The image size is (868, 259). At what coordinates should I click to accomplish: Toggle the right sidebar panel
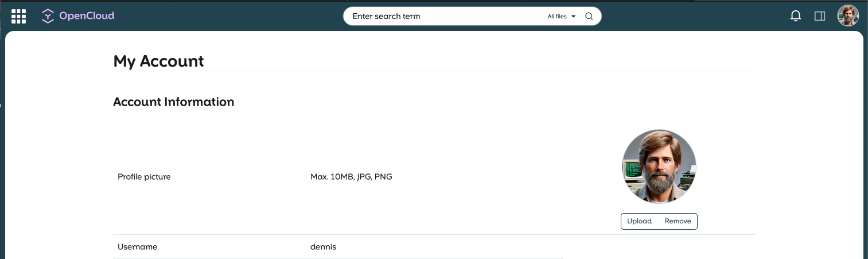click(820, 16)
